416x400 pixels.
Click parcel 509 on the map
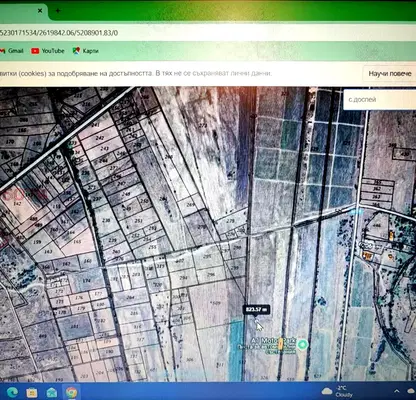216,303
